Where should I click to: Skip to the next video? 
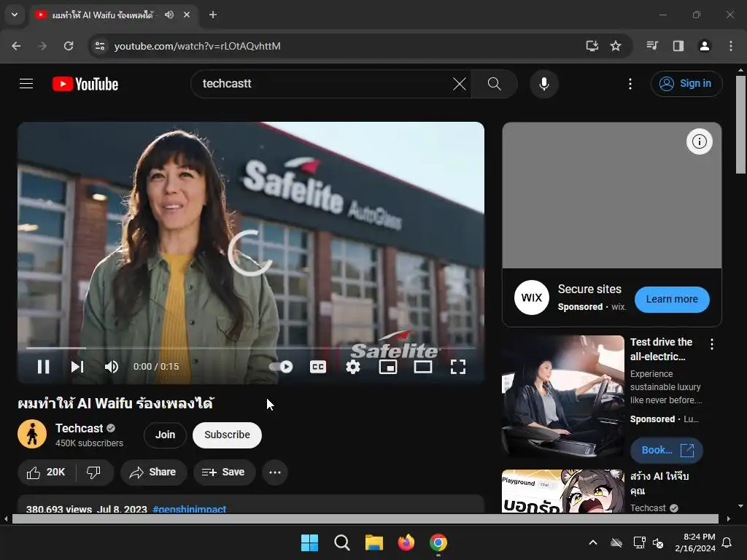click(x=77, y=367)
